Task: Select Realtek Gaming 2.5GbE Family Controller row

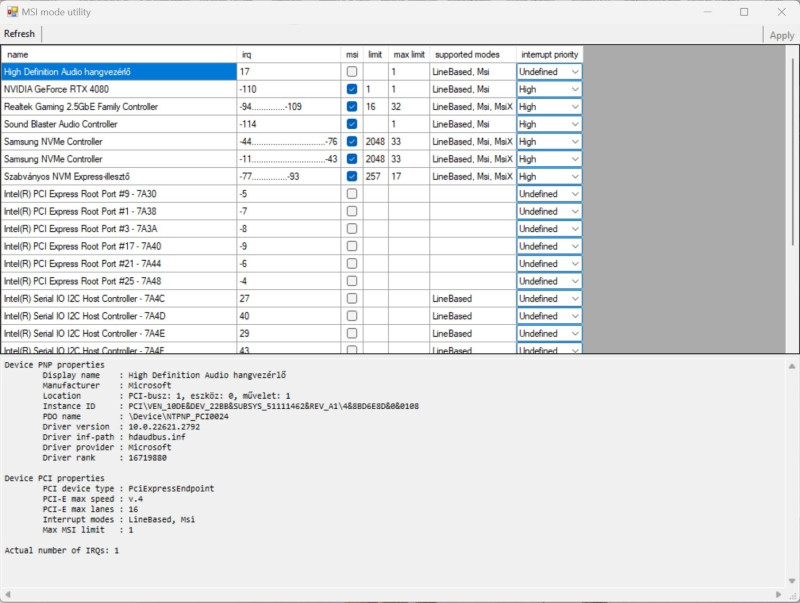Action: pyautogui.click(x=119, y=107)
